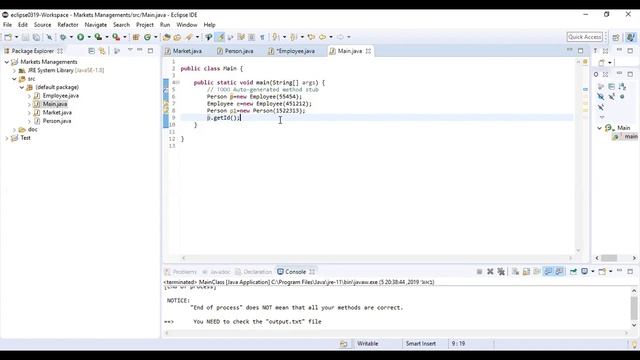Viewport: 640px width, 360px height.
Task: Click the New Java Package icon
Action: click(x=136, y=37)
